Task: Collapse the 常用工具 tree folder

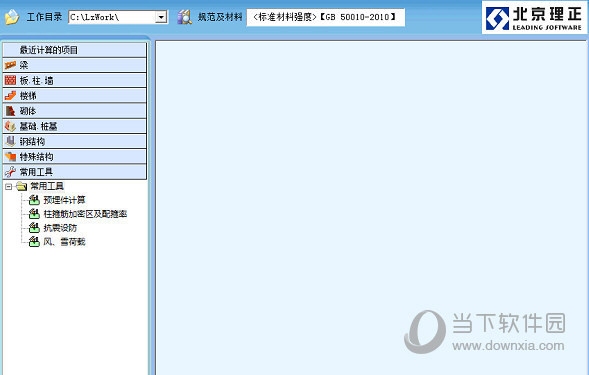Action: pos(8,186)
